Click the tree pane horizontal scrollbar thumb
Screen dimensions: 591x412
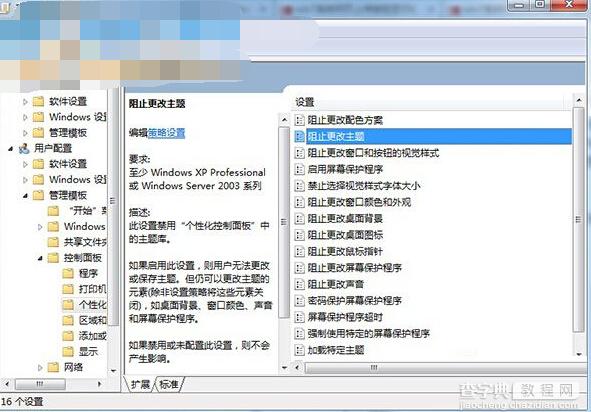(x=40, y=384)
